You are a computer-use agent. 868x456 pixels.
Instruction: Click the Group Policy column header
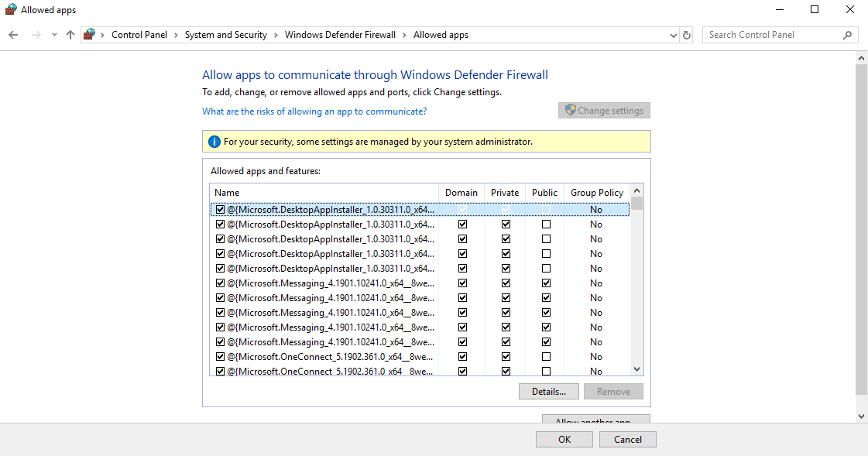pyautogui.click(x=597, y=193)
